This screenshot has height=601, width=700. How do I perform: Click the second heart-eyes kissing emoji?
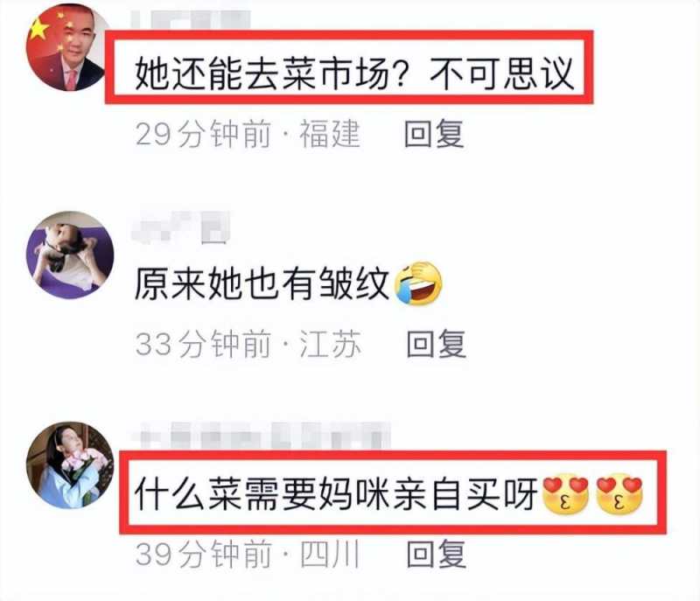pyautogui.click(x=619, y=494)
